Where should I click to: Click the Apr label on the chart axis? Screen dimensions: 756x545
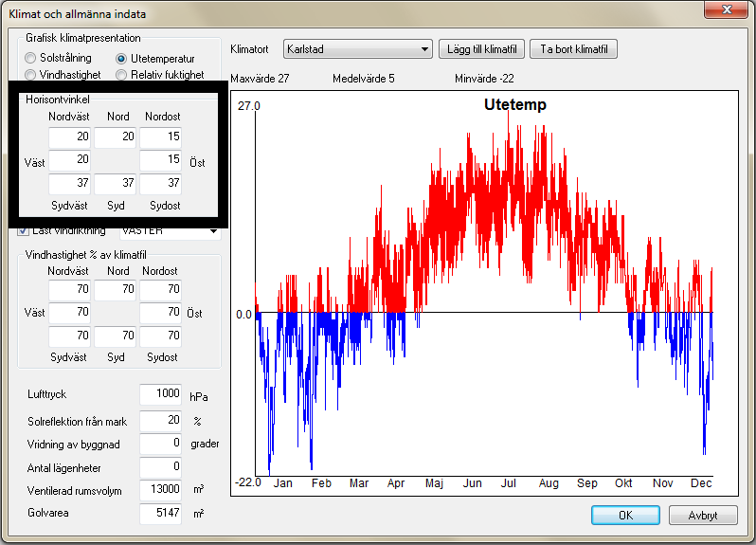click(x=396, y=483)
